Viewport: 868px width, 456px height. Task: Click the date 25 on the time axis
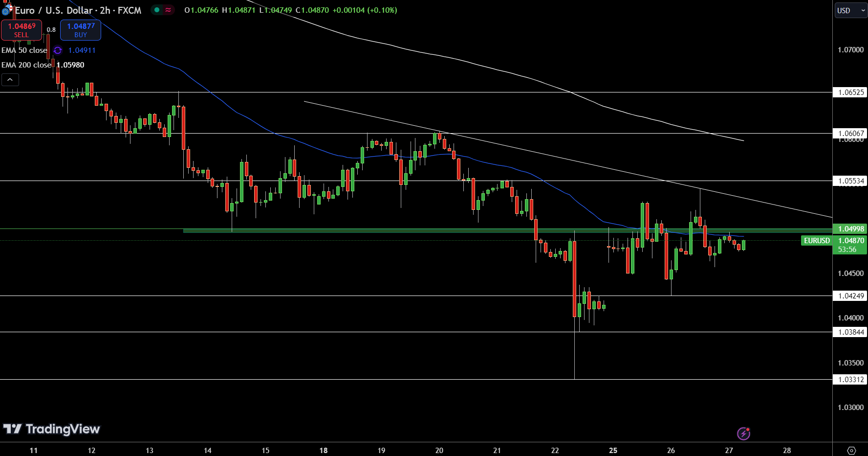[613, 451]
